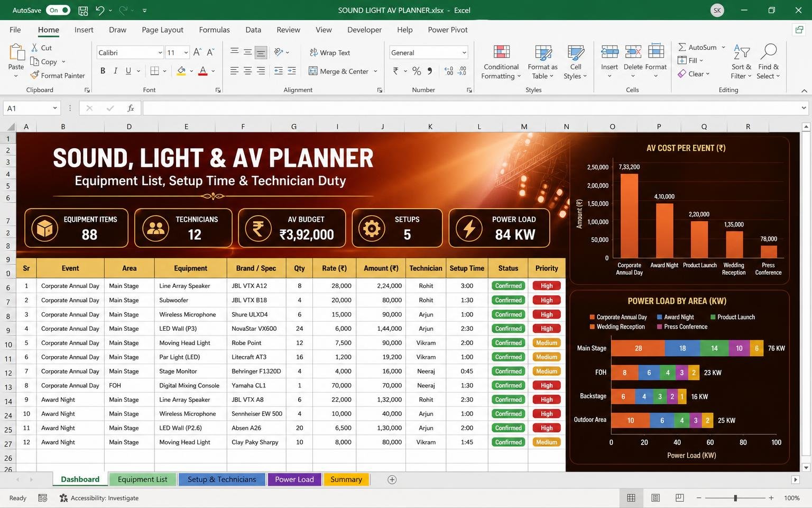
Task: Click inside the formula bar input
Action: 470,108
